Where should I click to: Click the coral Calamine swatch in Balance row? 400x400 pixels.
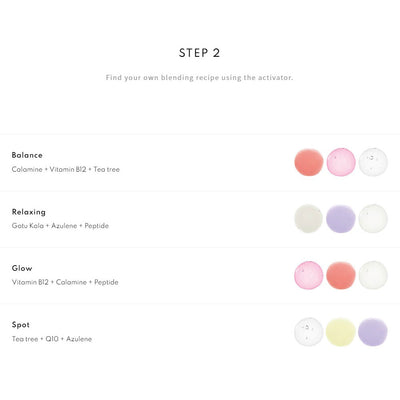click(309, 162)
